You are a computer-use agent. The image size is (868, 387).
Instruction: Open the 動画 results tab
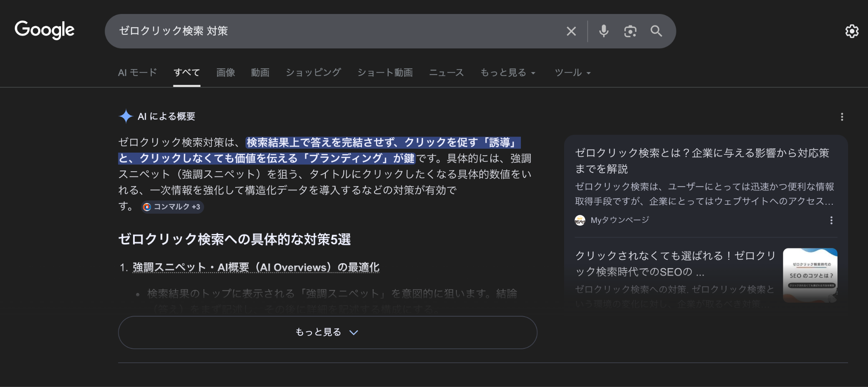260,72
